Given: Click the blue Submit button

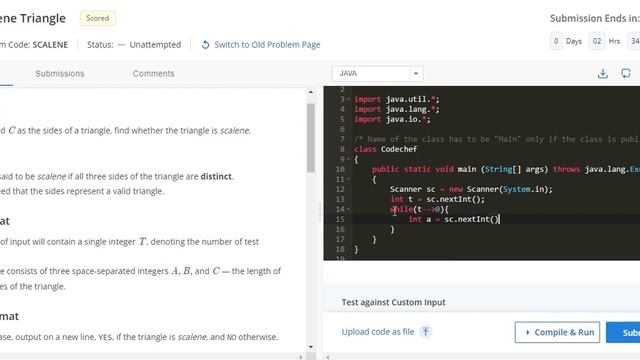Looking at the screenshot, I should click(x=623, y=332).
